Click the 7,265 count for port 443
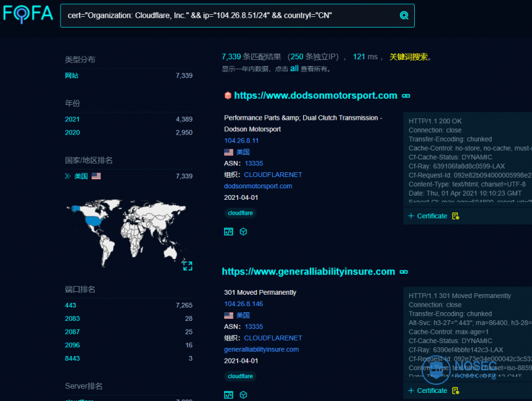The width and height of the screenshot is (532, 401). coord(184,305)
